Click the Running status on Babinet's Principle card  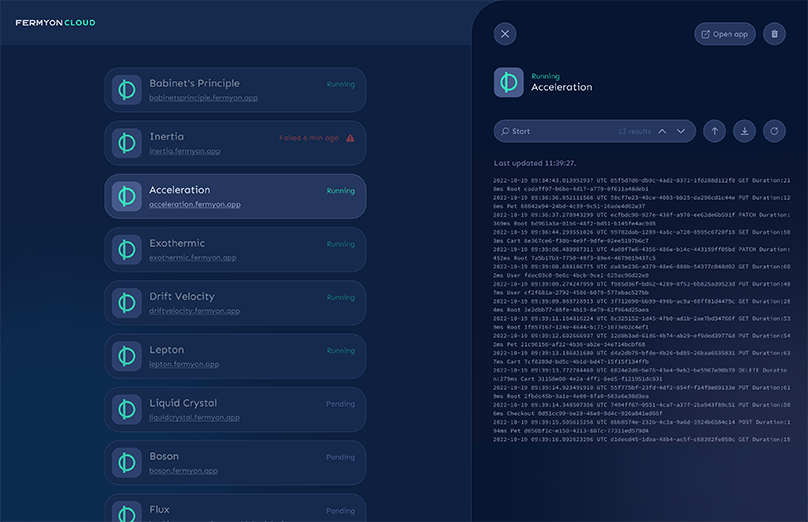pyautogui.click(x=341, y=84)
